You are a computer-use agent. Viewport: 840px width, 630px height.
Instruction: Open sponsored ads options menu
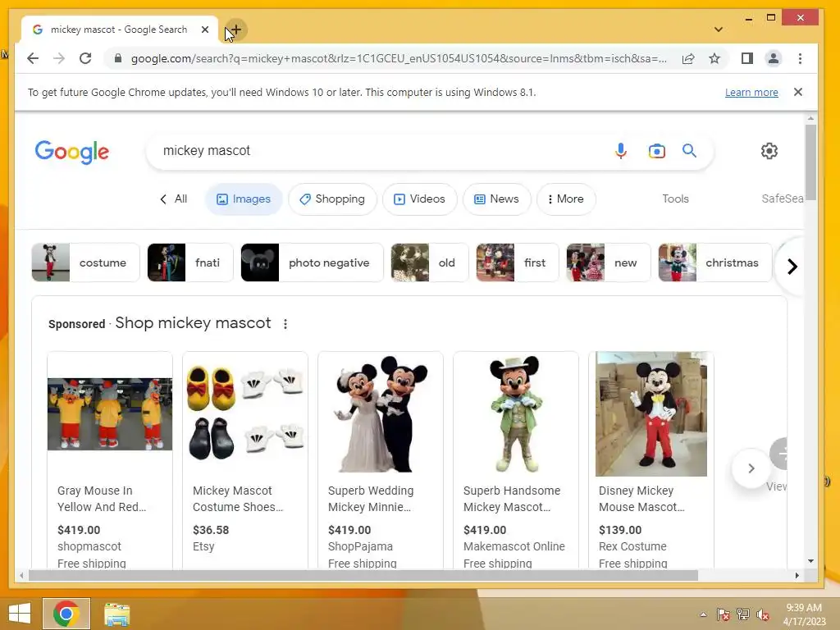coord(285,324)
